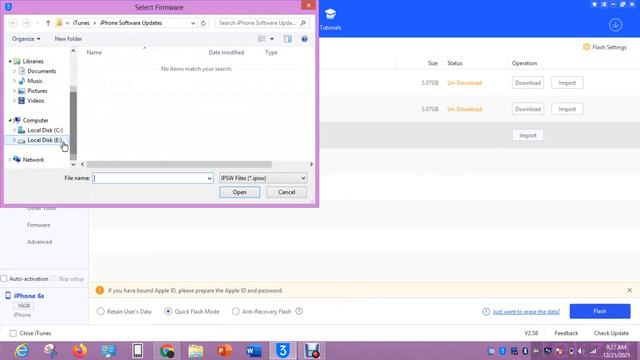This screenshot has width=640, height=360.
Task: Check the Close iTunes box
Action: 13,333
